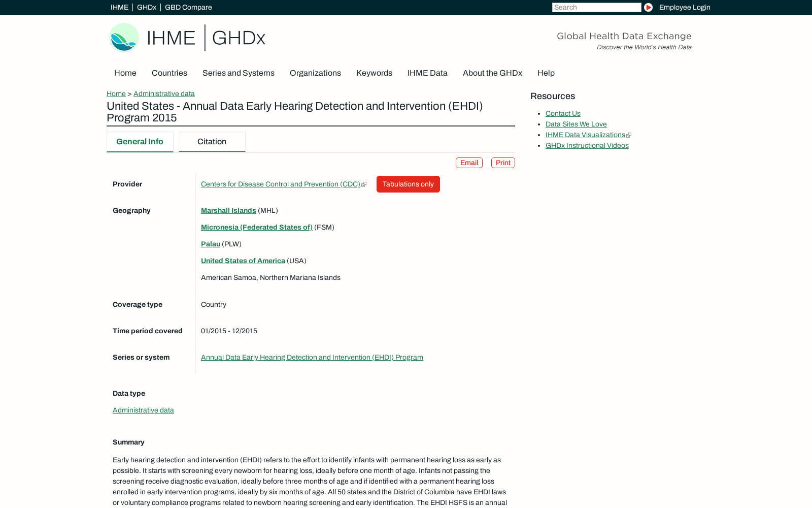The height and width of the screenshot is (508, 812).
Task: Click the page title heading text
Action: [x=295, y=112]
